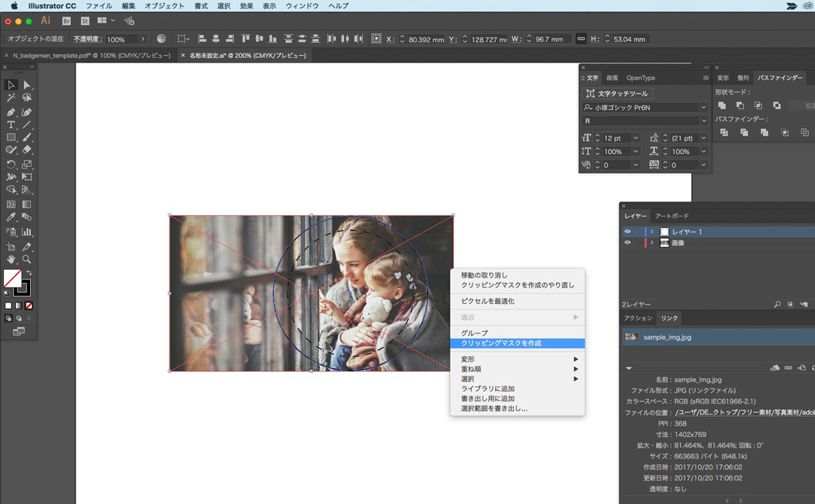Open the font size 12 pt dropdown
The height and width of the screenshot is (504, 815).
(x=635, y=138)
